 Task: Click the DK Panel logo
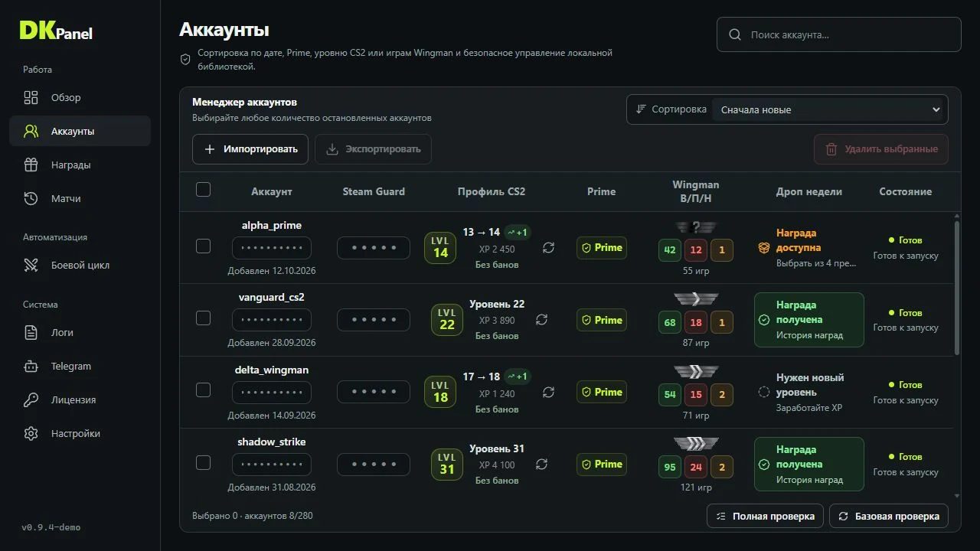[56, 31]
